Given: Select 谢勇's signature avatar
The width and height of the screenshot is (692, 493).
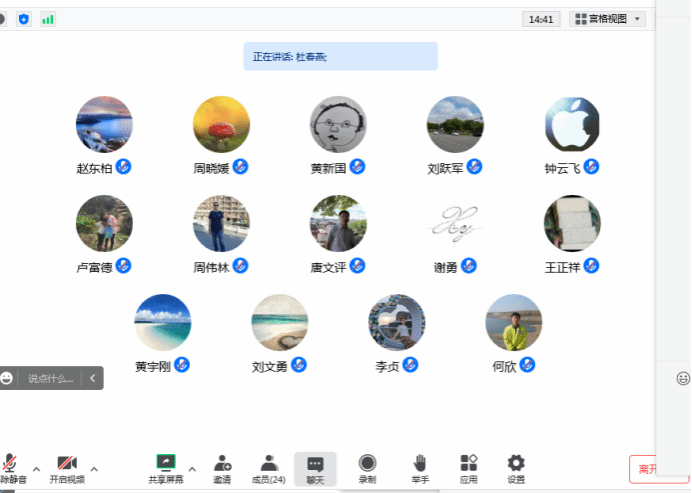Looking at the screenshot, I should coord(455,223).
